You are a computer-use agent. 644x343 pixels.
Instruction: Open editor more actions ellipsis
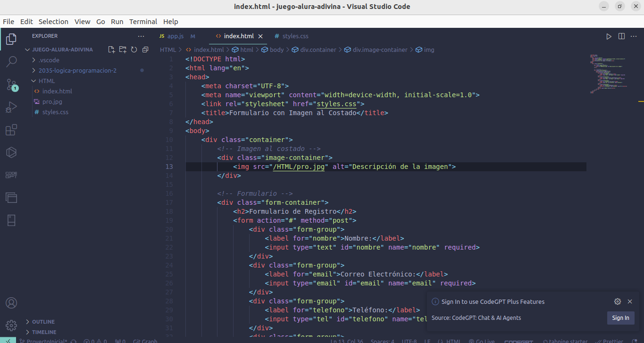[x=634, y=36]
